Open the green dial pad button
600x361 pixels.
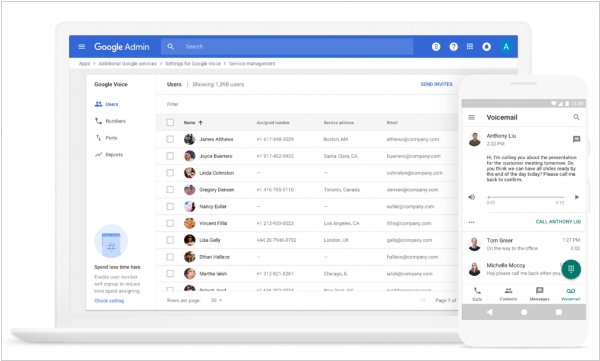point(571,269)
